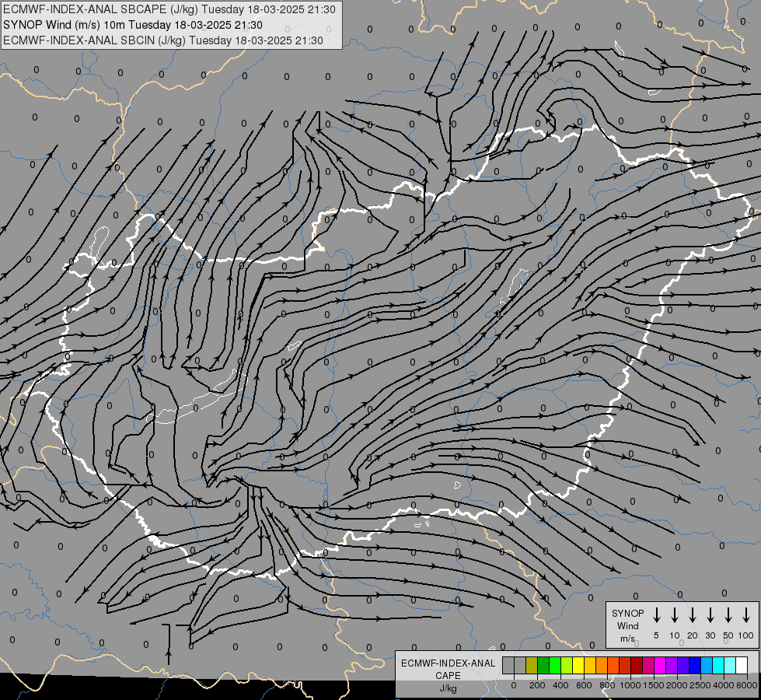Click the '600' tick label on color scale

click(584, 685)
